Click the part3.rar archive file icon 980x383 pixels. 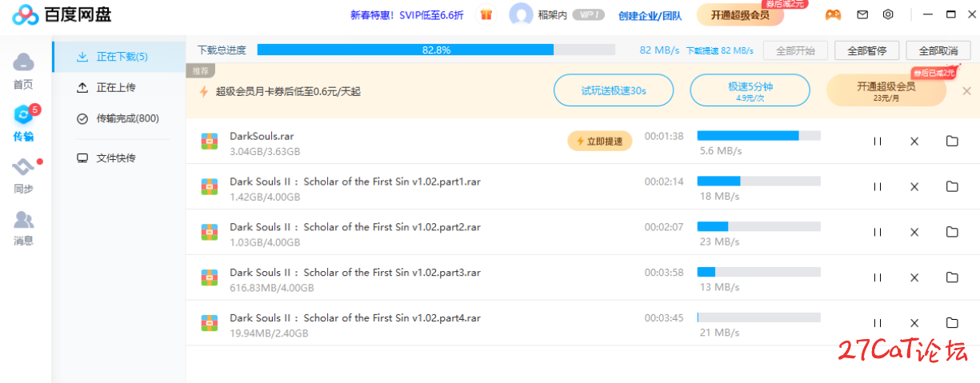(x=210, y=278)
